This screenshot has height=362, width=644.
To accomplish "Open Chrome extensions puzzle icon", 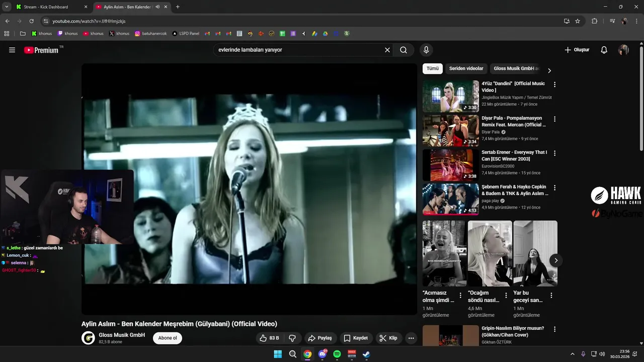I will 595,21.
